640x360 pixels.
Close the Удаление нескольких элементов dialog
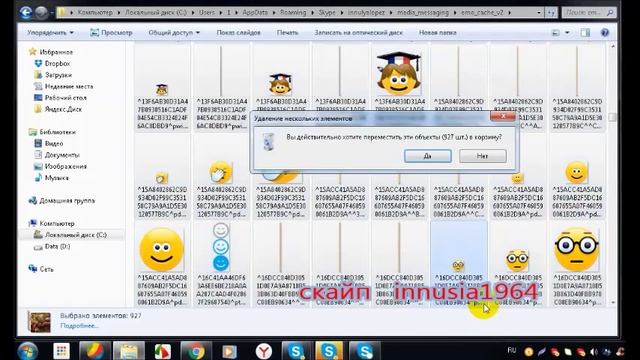point(503,116)
